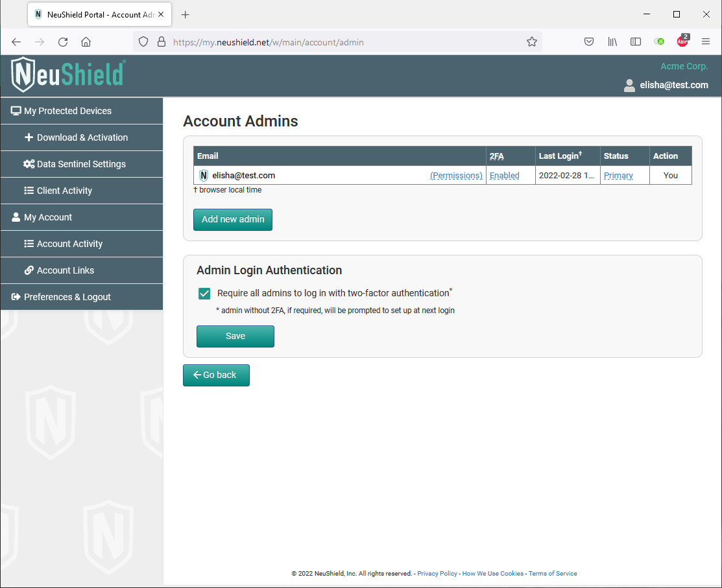Viewport: 722px width, 588px height.
Task: Click the green extension icon in toolbar
Action: [659, 42]
